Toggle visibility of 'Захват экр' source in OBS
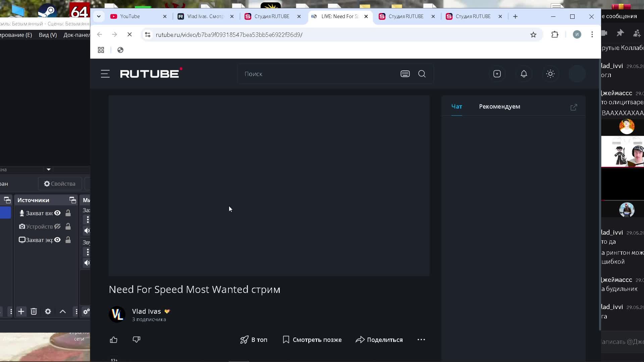 pyautogui.click(x=57, y=240)
